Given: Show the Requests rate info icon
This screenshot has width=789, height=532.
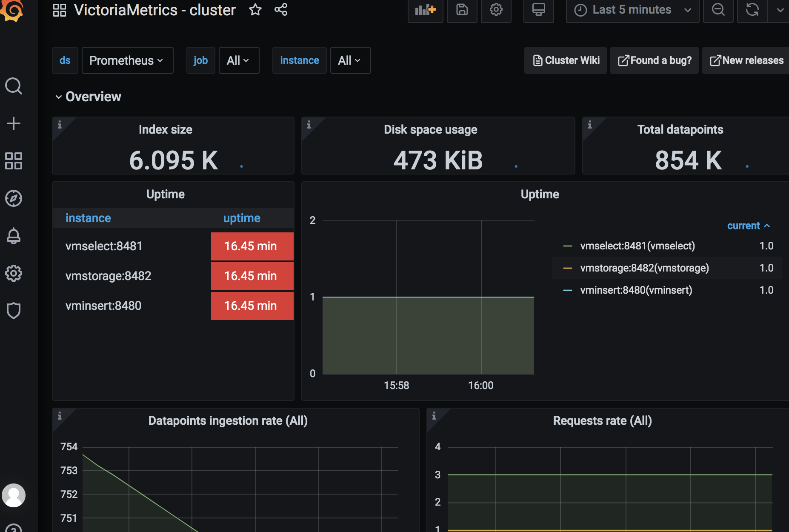Looking at the screenshot, I should (434, 416).
